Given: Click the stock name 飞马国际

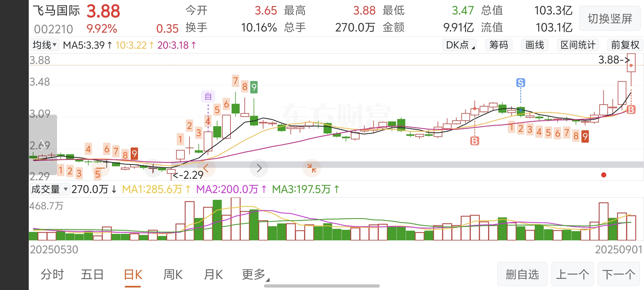Looking at the screenshot, I should point(56,11).
